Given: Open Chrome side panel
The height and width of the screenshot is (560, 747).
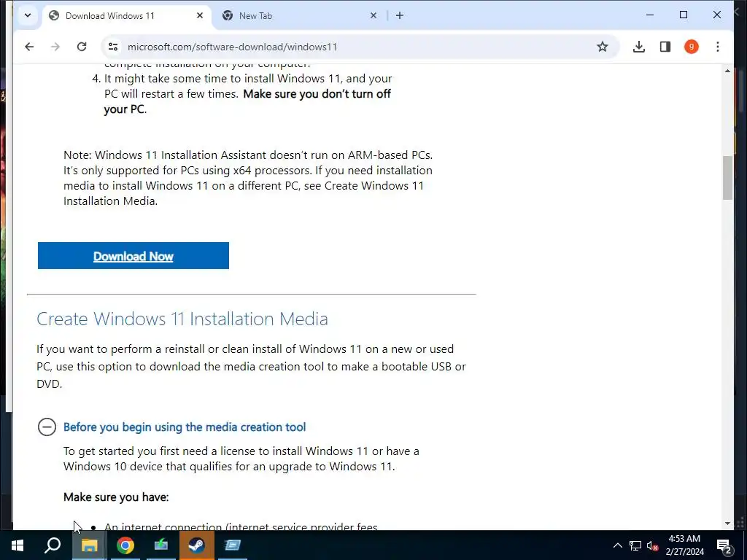Looking at the screenshot, I should click(665, 47).
